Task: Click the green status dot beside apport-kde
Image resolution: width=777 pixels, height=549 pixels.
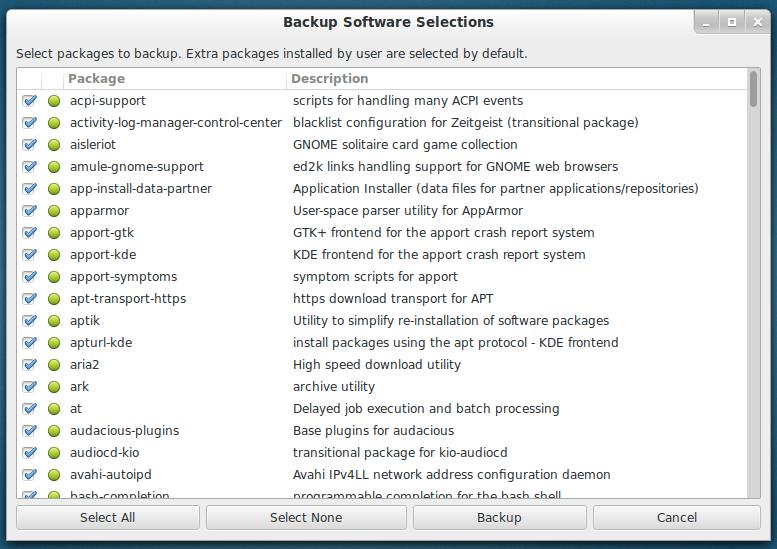Action: (x=54, y=255)
